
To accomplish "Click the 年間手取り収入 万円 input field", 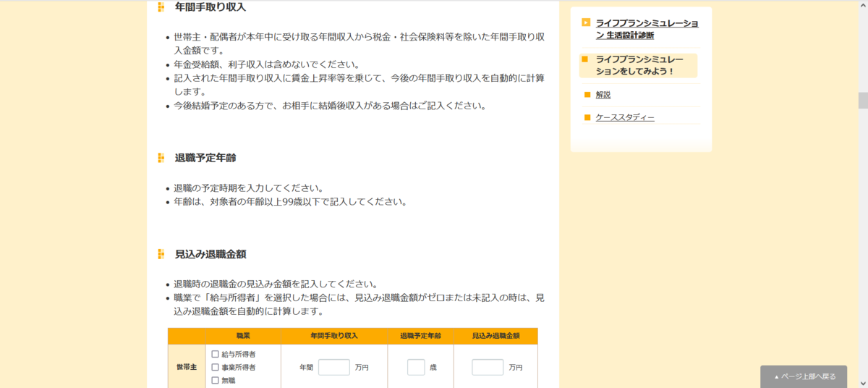I will pos(334,367).
